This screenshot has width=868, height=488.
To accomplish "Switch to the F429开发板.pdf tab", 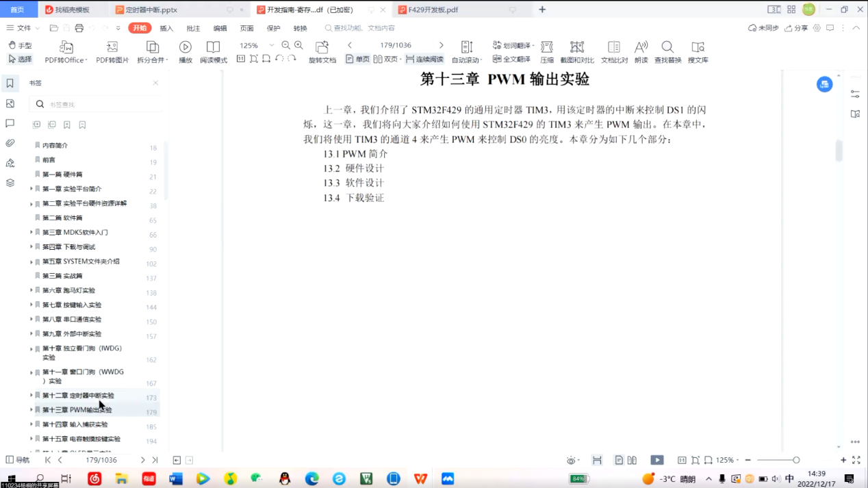I will coord(433,10).
